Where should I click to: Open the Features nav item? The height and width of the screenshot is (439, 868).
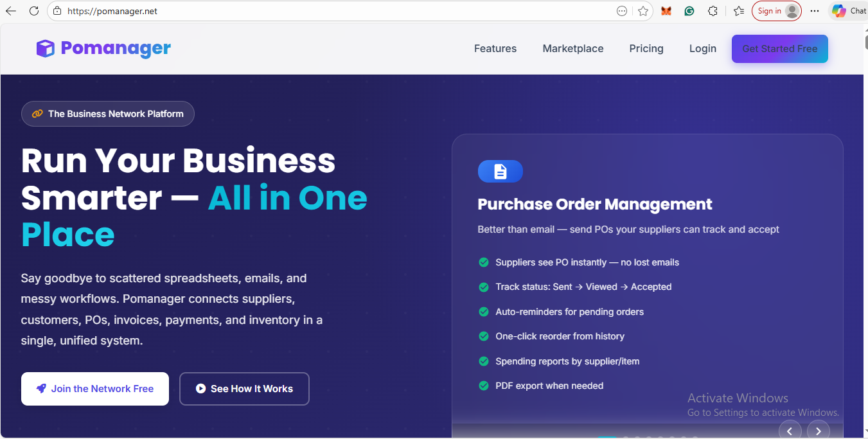click(495, 48)
